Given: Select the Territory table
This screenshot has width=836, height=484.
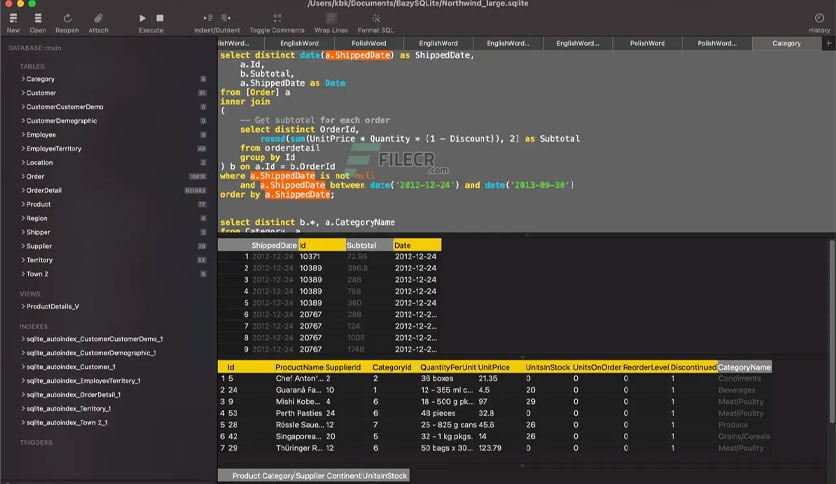Looking at the screenshot, I should (39, 260).
